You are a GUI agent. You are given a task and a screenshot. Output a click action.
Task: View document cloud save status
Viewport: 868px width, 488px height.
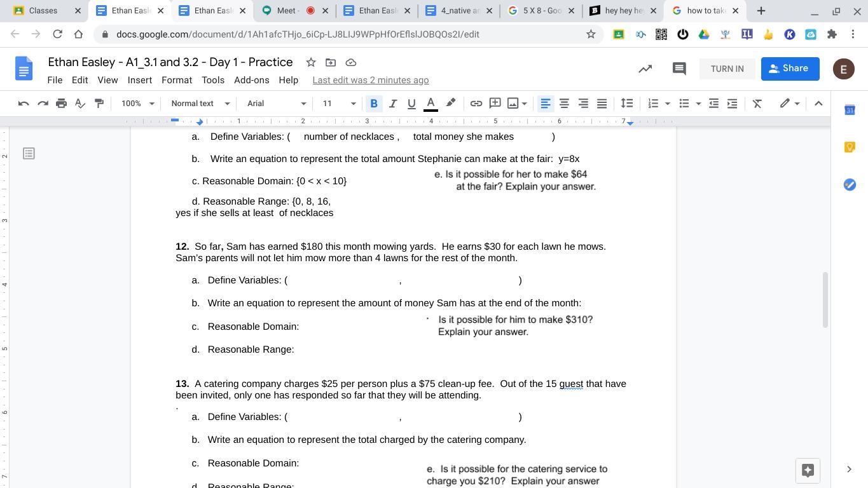(350, 62)
